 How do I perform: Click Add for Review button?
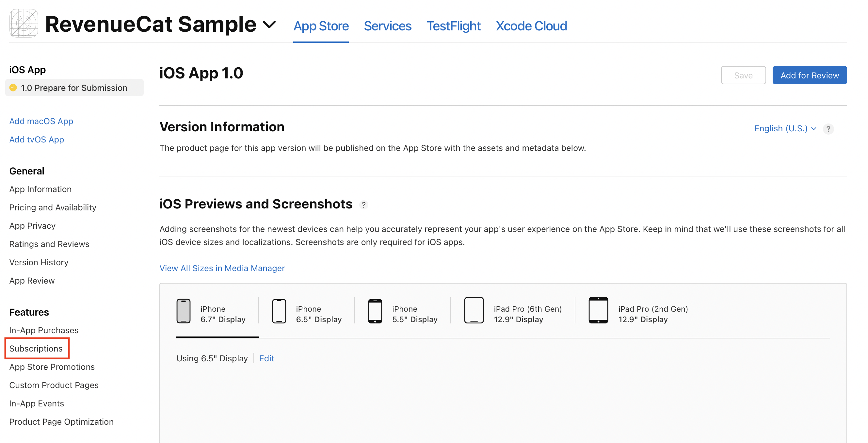point(809,75)
